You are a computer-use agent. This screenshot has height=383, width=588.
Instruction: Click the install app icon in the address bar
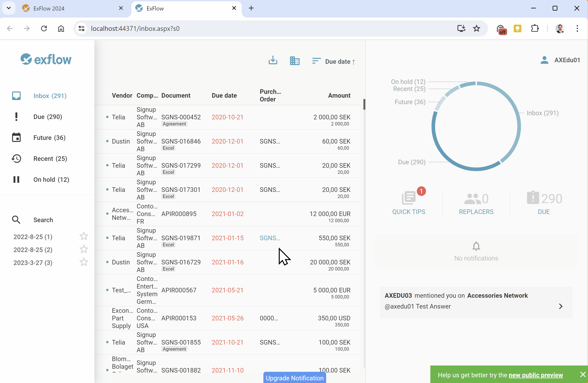461,28
